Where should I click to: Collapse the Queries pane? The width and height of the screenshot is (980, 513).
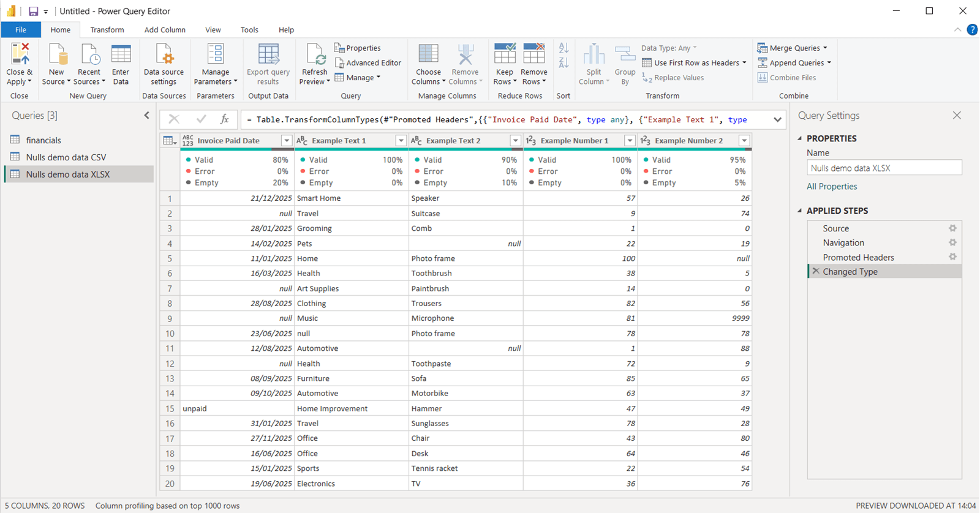[x=146, y=115]
